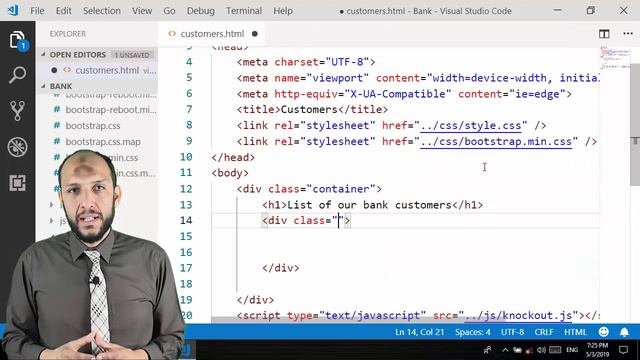This screenshot has width=640, height=360.
Task: Open notifications bell in status bar
Action: (x=624, y=332)
